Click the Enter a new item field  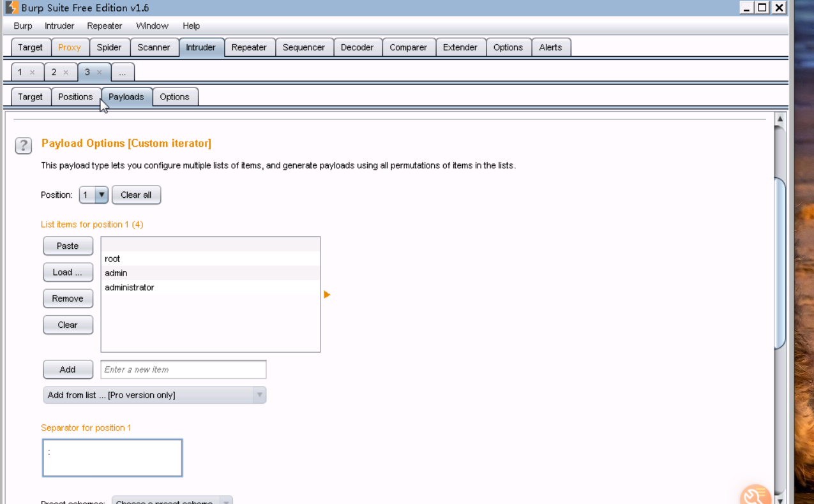(x=183, y=369)
